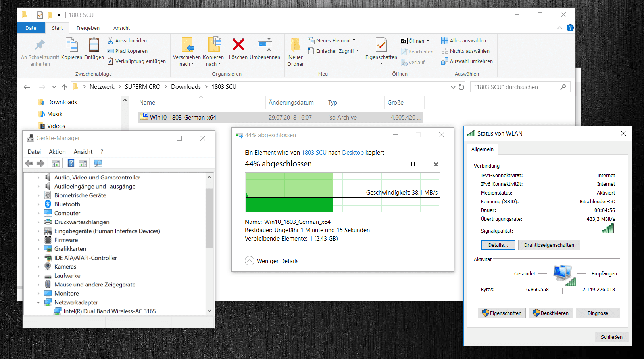Screen dimensions: 644x359
Task: Click the WLAN Eigenschaften shield button
Action: coord(502,313)
